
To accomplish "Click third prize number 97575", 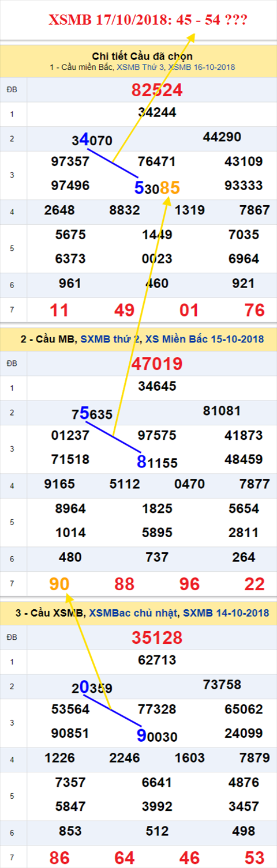I will [157, 436].
